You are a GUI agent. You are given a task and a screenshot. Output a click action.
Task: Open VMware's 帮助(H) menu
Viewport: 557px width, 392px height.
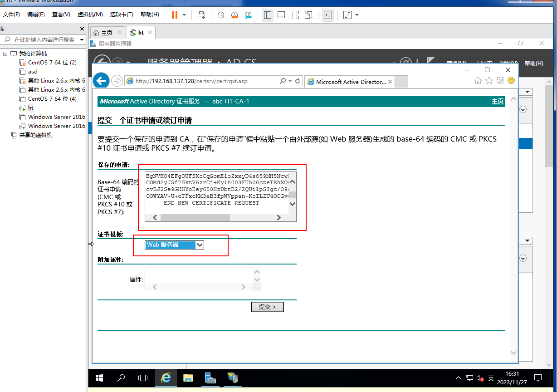click(x=150, y=15)
